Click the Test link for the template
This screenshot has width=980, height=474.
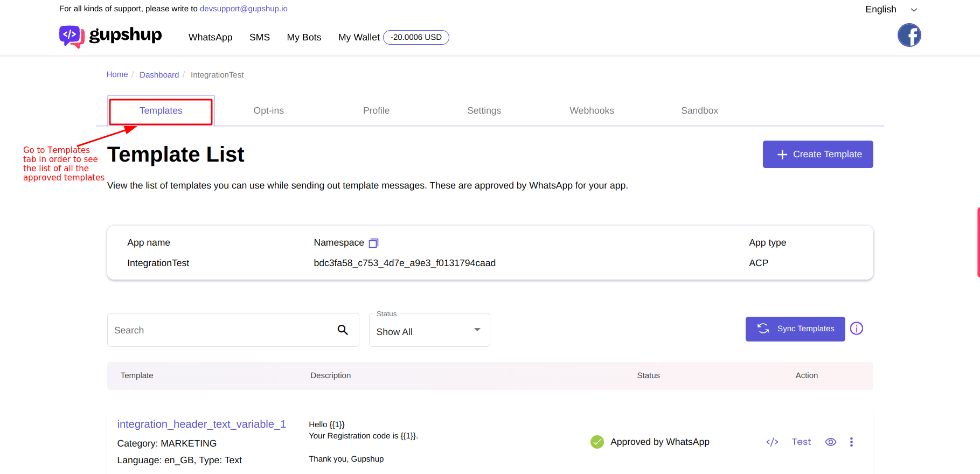[x=801, y=442]
